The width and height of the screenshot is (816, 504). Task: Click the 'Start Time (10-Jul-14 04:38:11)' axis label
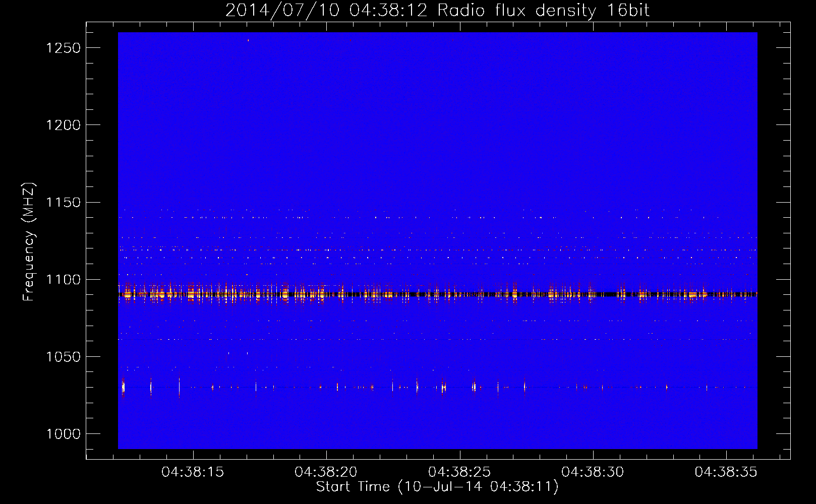pos(437,487)
